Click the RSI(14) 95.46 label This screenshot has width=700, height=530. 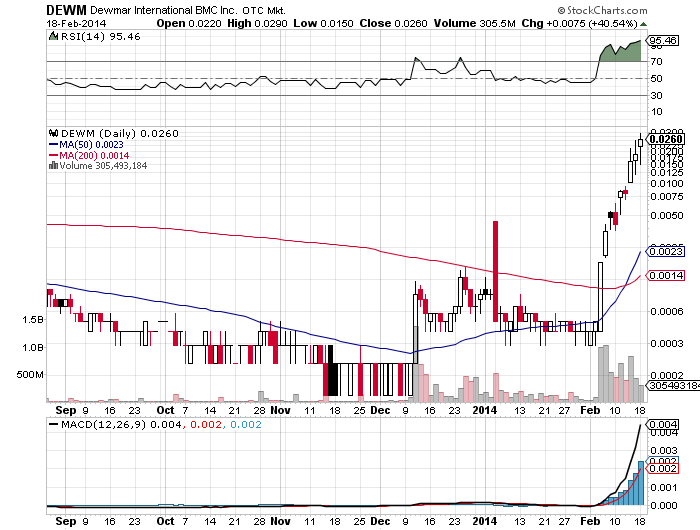100,37
